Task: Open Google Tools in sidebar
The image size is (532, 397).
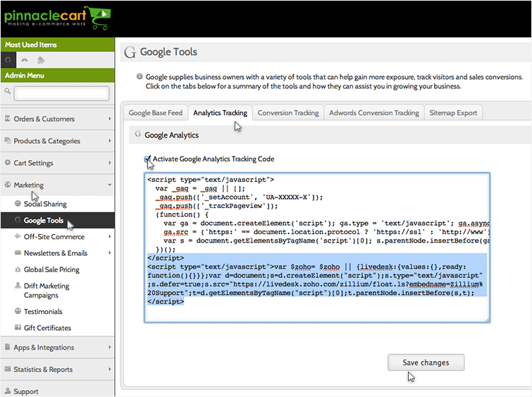Action: 57,220
